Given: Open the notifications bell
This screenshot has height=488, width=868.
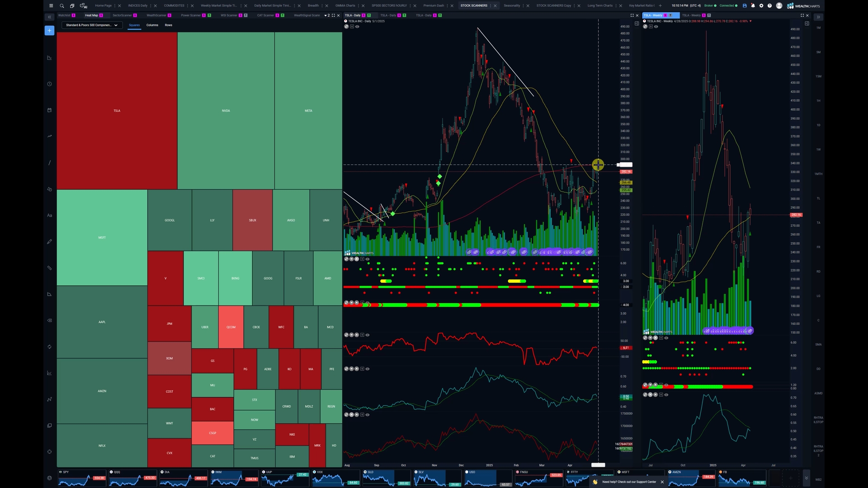Looking at the screenshot, I should coord(753,6).
